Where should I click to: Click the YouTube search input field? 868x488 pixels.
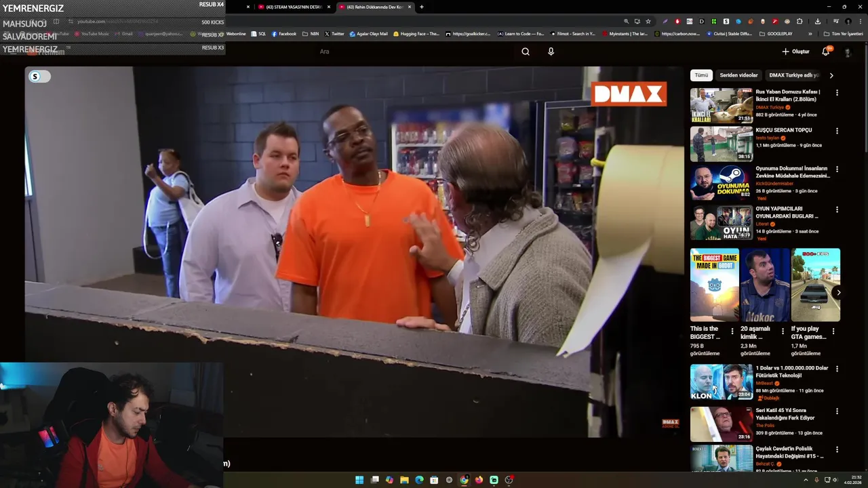point(414,52)
